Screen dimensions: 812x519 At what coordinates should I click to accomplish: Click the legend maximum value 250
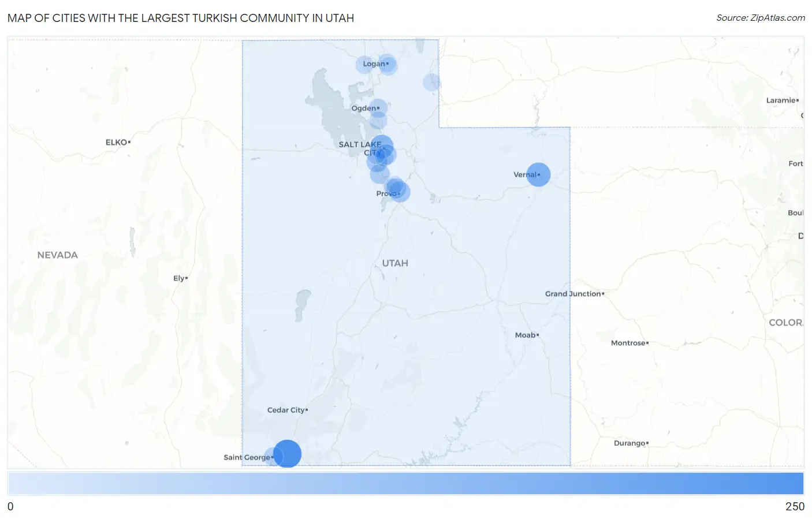pyautogui.click(x=795, y=506)
